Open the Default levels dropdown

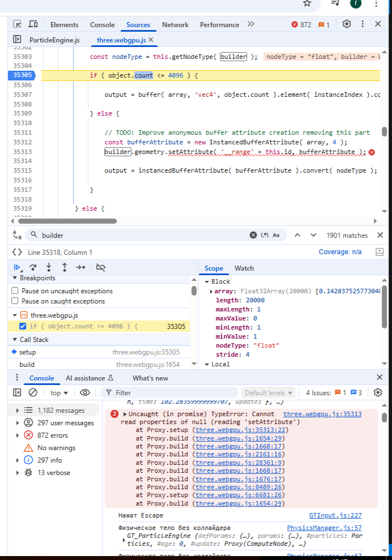[x=269, y=393]
